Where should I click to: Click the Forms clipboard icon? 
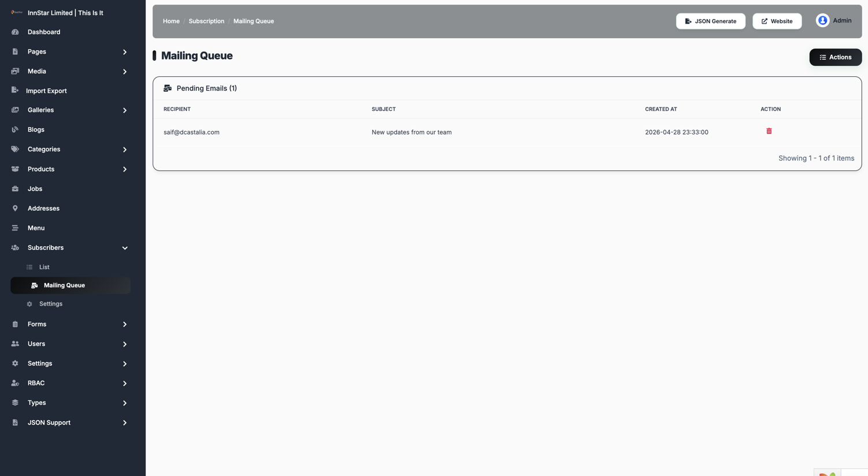pos(15,324)
